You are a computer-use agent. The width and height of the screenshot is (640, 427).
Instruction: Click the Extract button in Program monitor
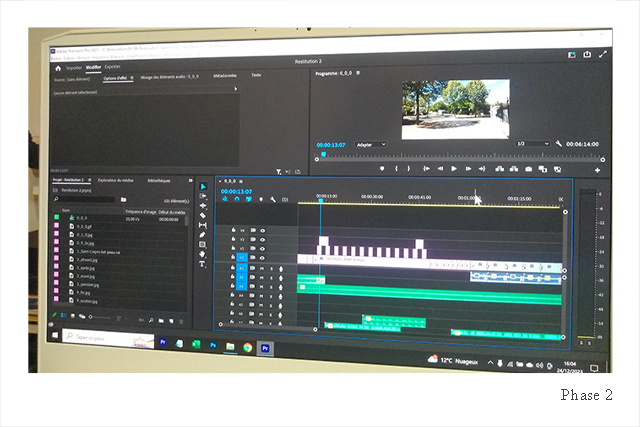[x=514, y=169]
